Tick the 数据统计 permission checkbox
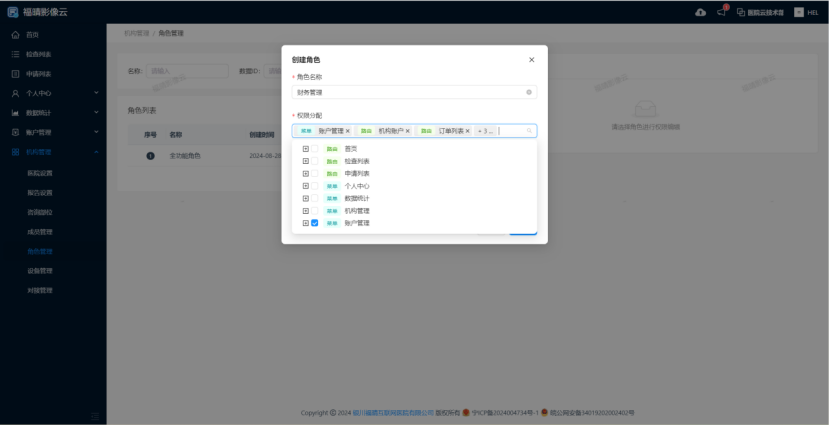The height and width of the screenshot is (426, 830). [x=315, y=198]
